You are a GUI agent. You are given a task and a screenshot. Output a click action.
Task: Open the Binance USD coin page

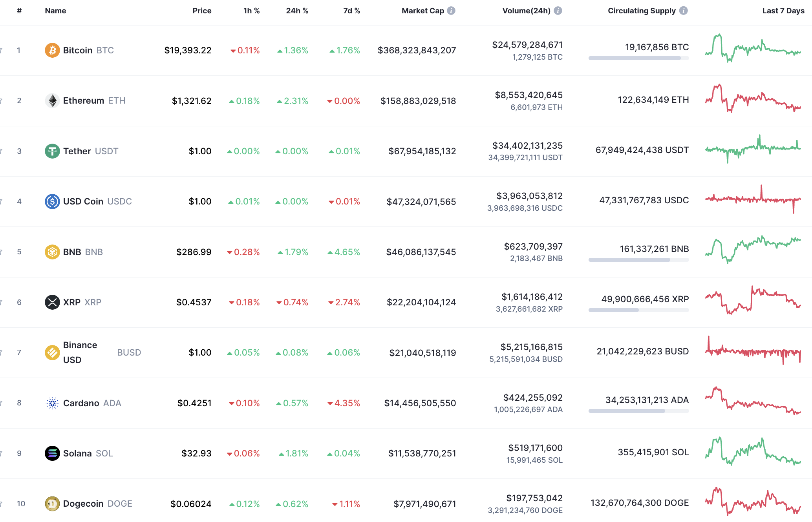pos(80,352)
